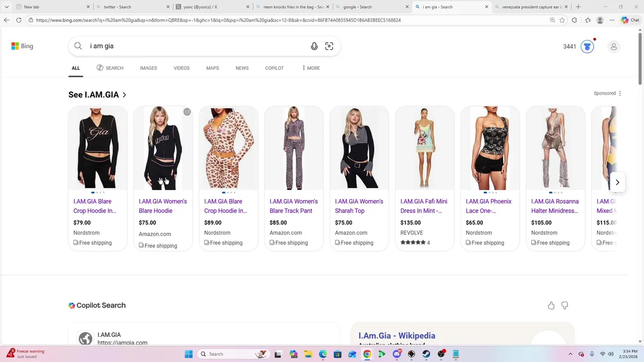Open I.AM.GIA Women's Blare Hoodie link
This screenshot has width=644, height=362.
pos(163,206)
